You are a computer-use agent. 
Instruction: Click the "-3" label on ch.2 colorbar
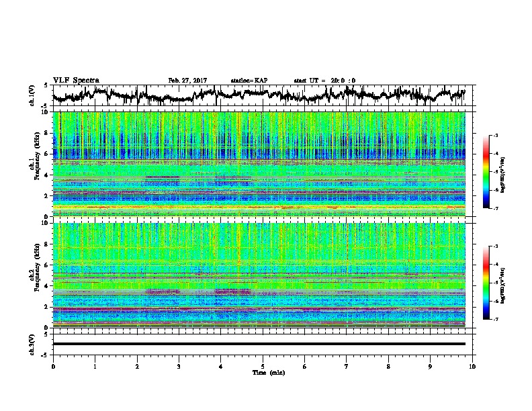point(496,246)
